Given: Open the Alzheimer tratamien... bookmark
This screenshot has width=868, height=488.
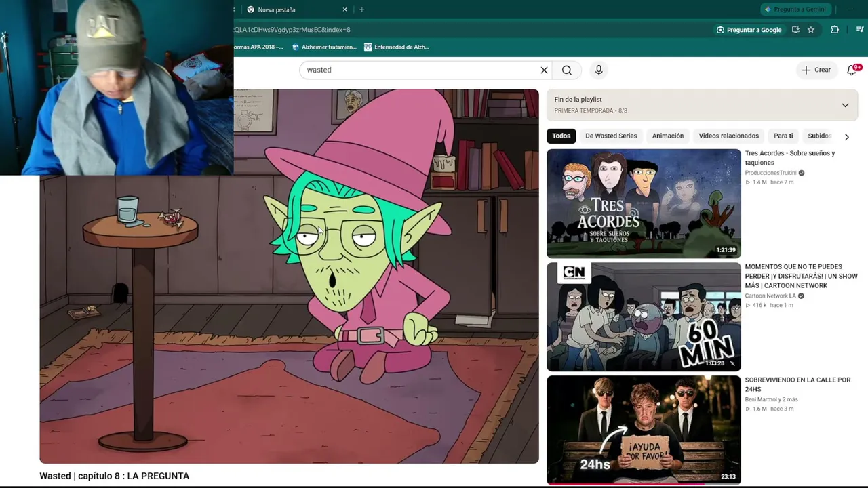Looking at the screenshot, I should pos(324,47).
